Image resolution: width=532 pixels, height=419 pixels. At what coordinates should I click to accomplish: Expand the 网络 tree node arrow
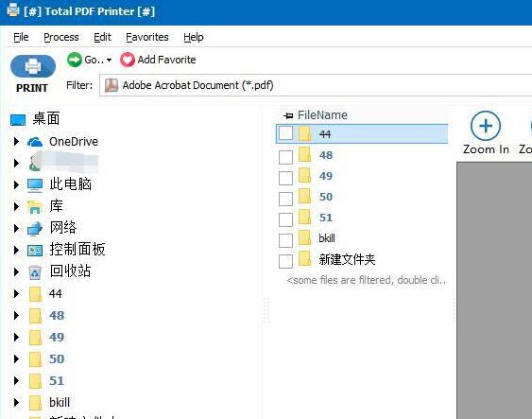pos(16,228)
